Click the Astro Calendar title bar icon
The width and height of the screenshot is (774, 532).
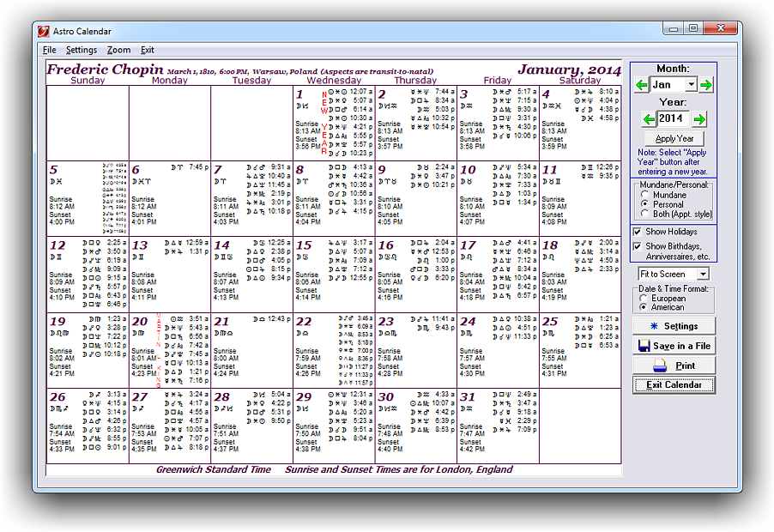pyautogui.click(x=44, y=31)
